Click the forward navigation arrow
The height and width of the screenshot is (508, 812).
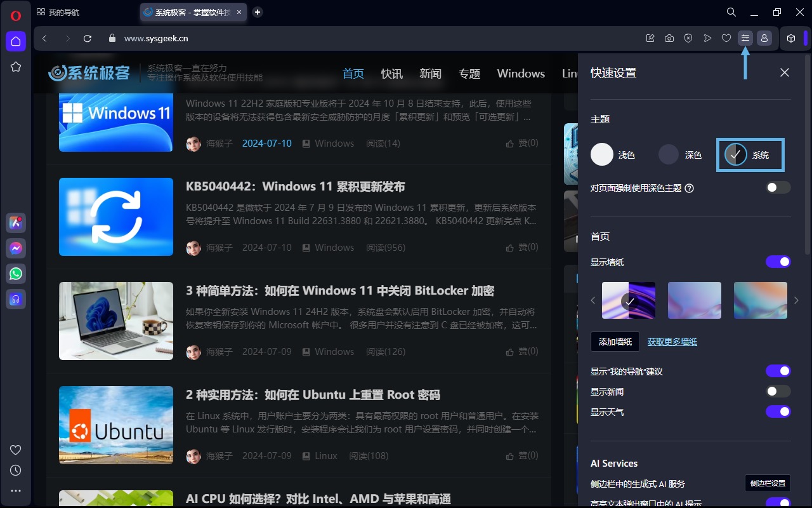tap(67, 38)
